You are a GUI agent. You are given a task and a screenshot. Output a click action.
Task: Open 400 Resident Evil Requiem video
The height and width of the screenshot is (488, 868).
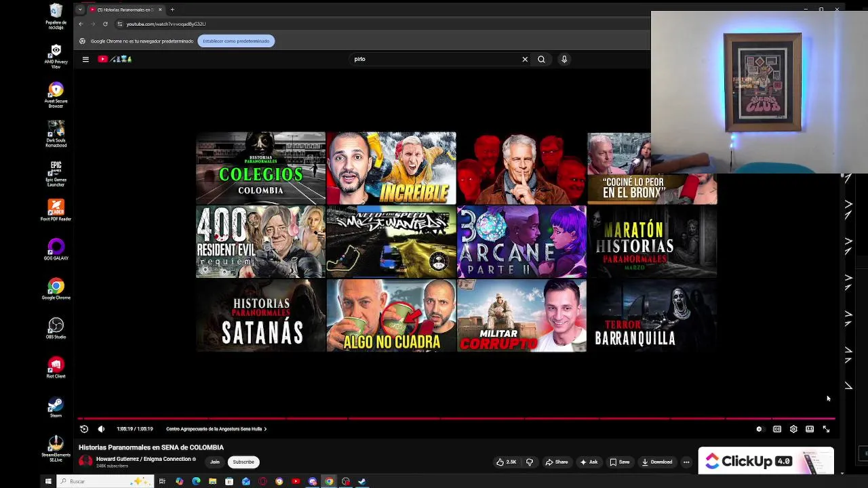260,242
